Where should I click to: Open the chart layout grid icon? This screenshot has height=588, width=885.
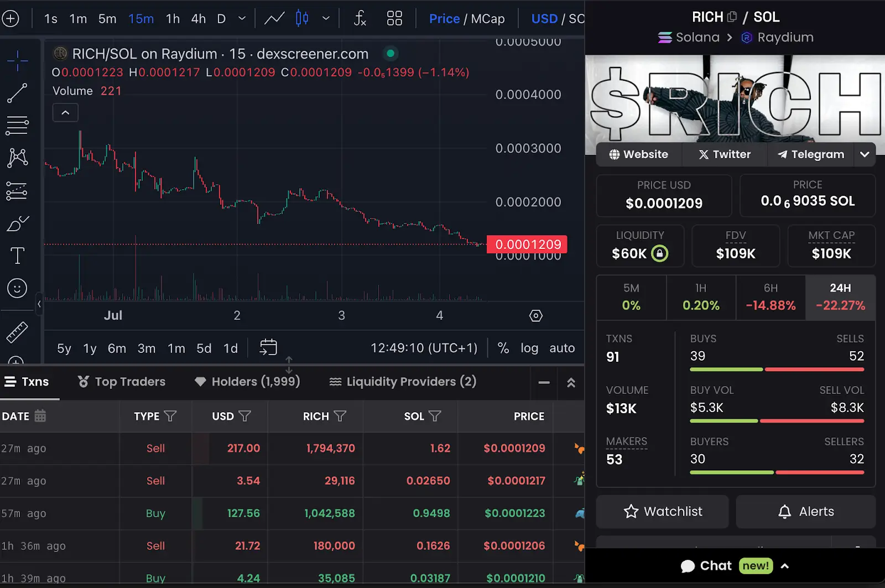(x=394, y=18)
